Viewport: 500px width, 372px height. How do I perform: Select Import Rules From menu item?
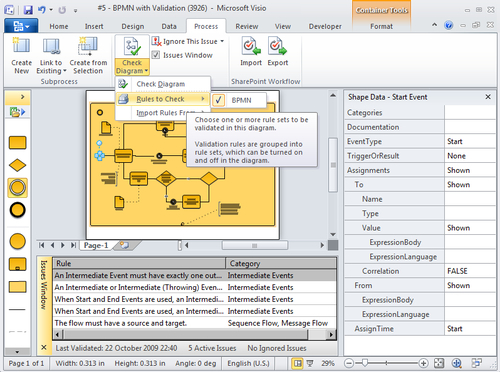tap(163, 113)
